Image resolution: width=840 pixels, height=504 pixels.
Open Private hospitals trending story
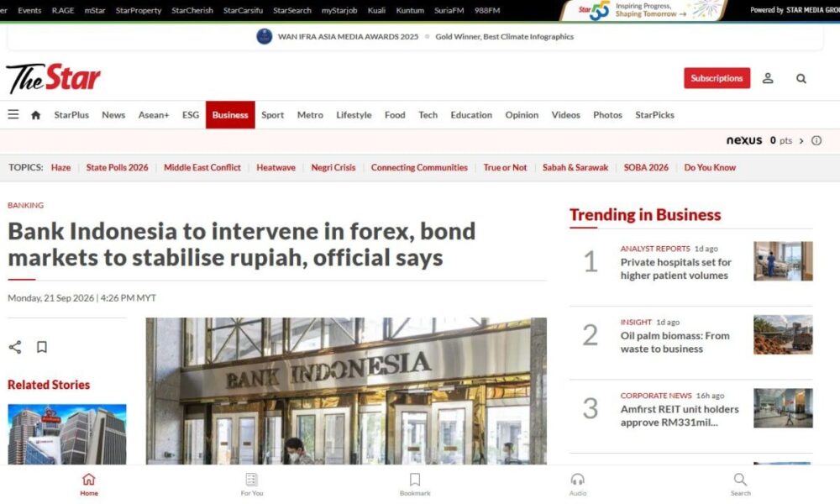[x=675, y=269]
